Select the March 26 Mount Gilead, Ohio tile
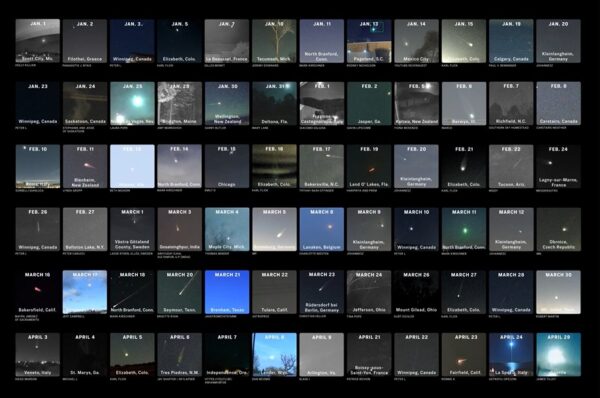600x398 pixels. click(416, 292)
